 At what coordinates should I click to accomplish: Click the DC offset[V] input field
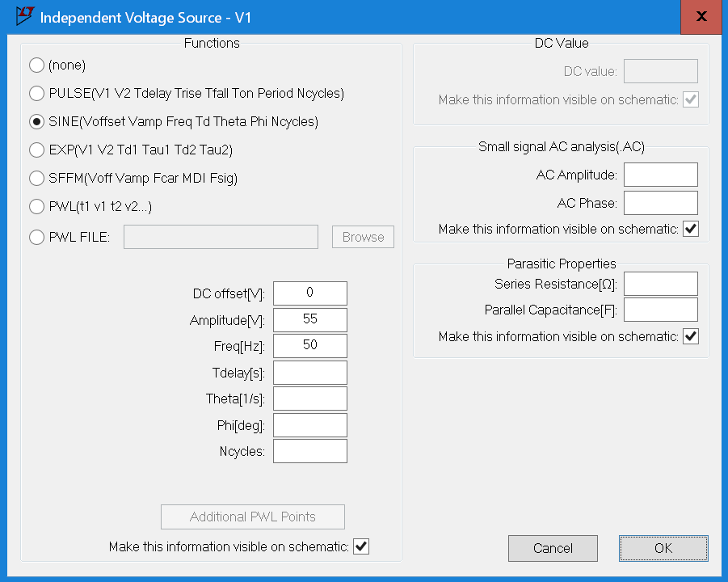tap(310, 293)
